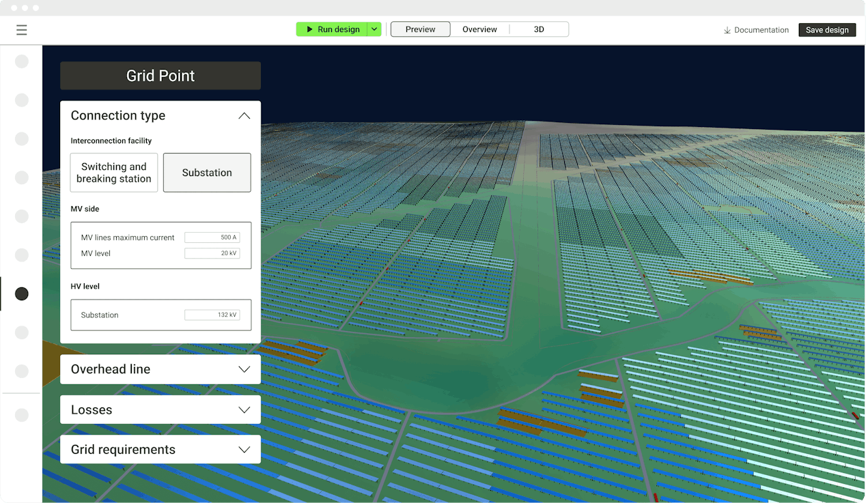Open the hamburger menu
Screen dimensions: 868x503
(22, 30)
